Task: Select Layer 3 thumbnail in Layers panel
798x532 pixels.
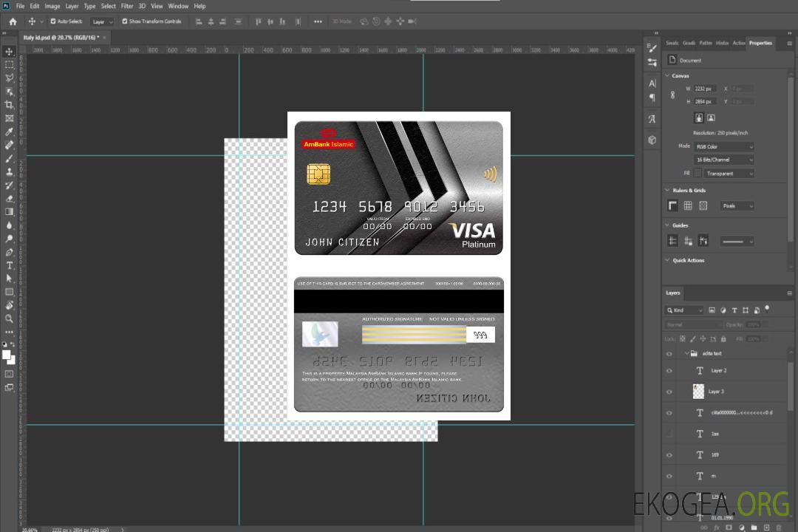Action: point(699,391)
